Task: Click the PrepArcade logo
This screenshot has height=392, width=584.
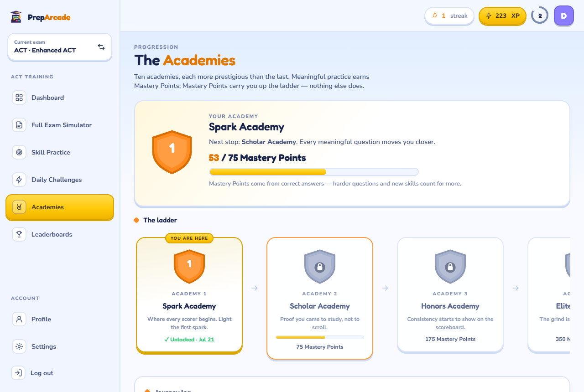Action: pos(40,17)
